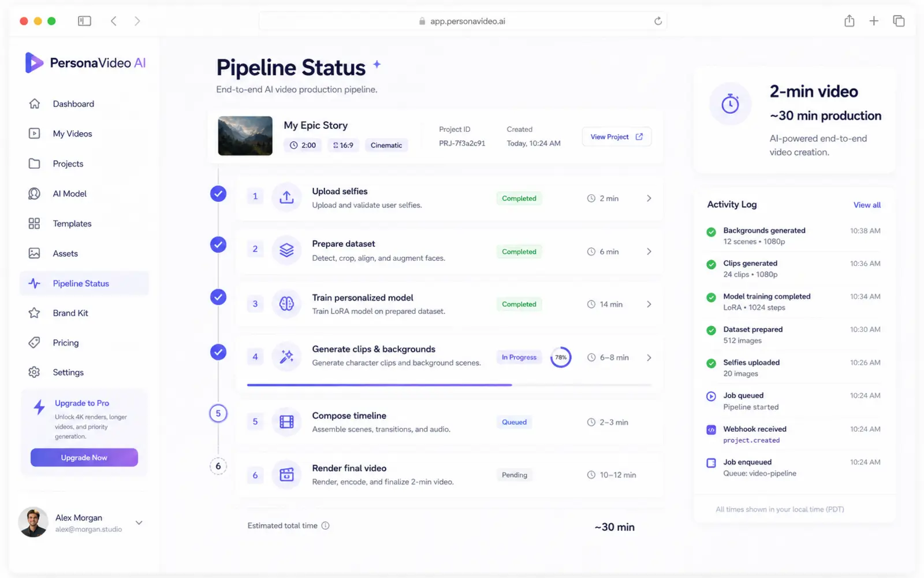Click the stopwatch icon in summary card
Image resolution: width=924 pixels, height=578 pixels.
[731, 104]
